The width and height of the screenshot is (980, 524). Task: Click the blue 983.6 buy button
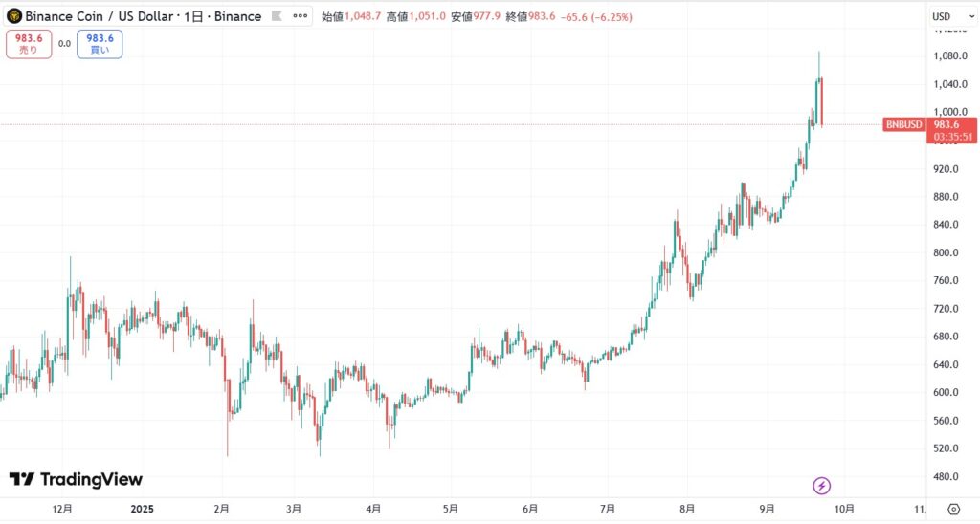pos(100,43)
